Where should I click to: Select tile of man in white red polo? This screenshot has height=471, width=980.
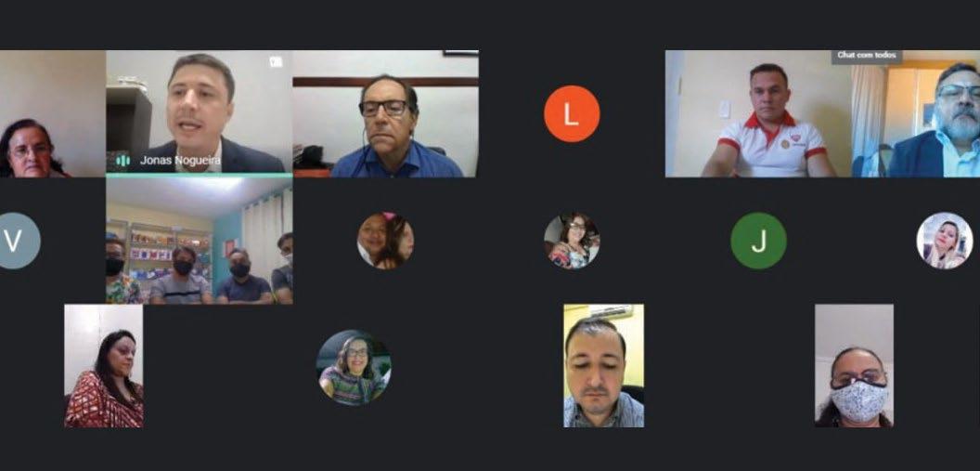(x=758, y=114)
